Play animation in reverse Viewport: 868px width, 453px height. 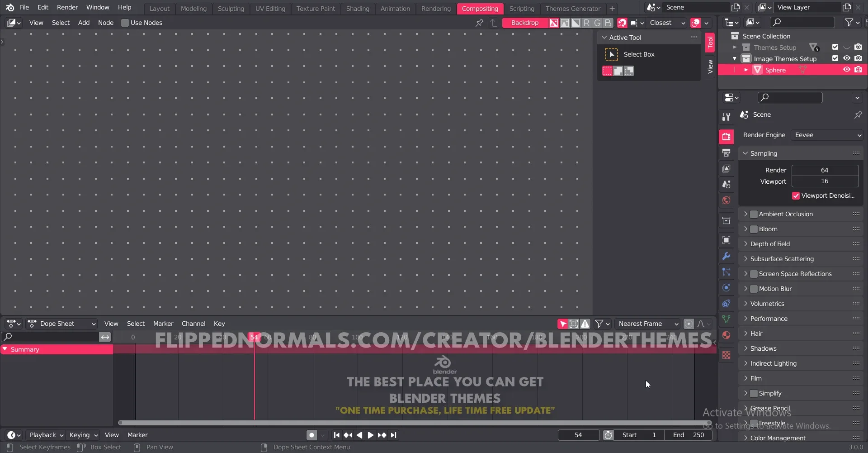359,435
